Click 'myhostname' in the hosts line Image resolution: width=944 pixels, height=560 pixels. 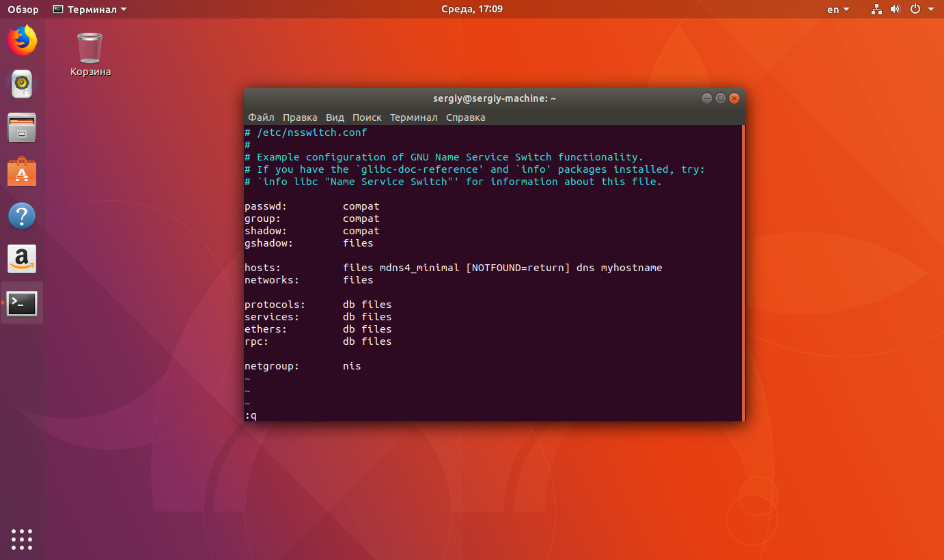(632, 268)
